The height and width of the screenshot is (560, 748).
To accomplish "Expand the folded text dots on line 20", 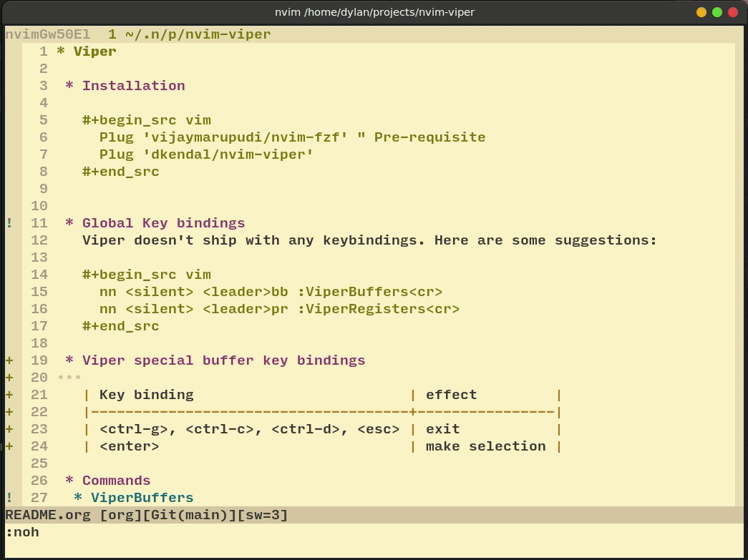I will 69,378.
